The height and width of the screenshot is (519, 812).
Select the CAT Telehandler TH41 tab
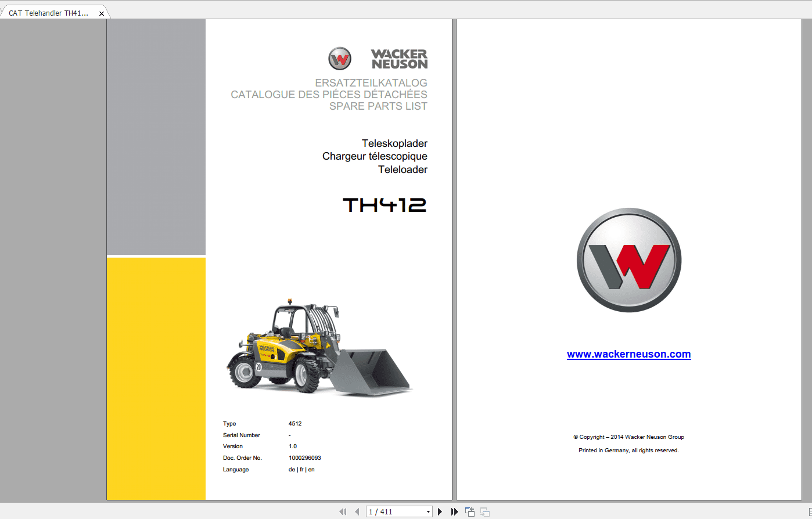tap(49, 12)
